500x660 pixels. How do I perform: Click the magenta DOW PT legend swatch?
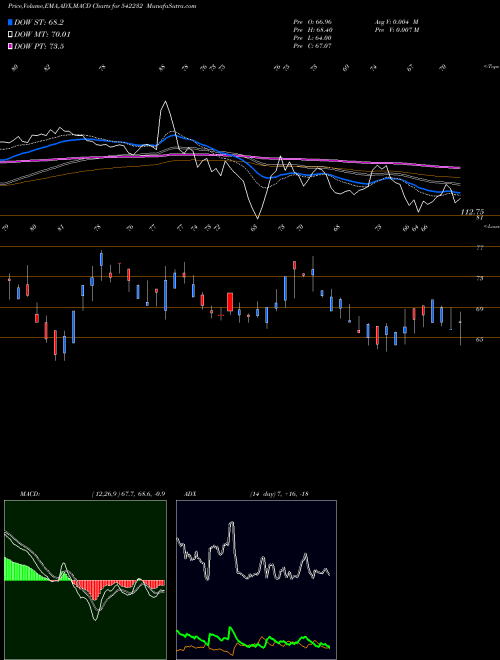(10, 46)
